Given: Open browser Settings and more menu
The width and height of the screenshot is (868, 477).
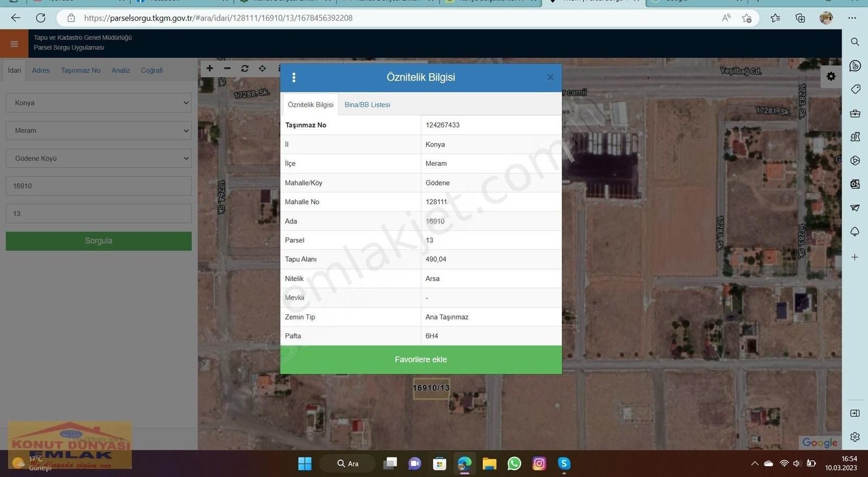Looking at the screenshot, I should (x=852, y=18).
